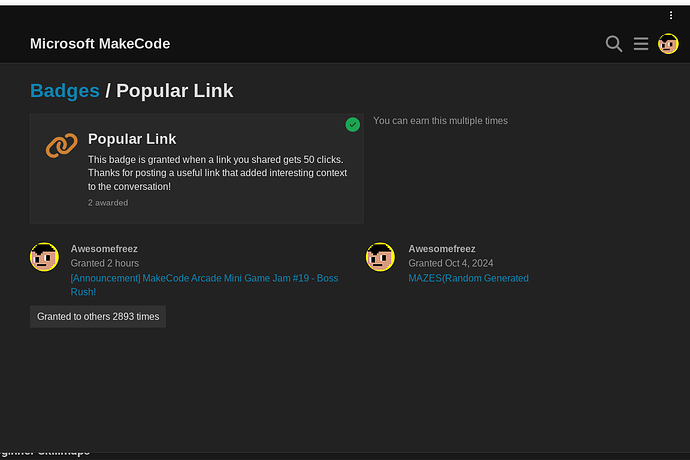Open the search magnifier icon
The height and width of the screenshot is (460, 690).
(x=613, y=44)
